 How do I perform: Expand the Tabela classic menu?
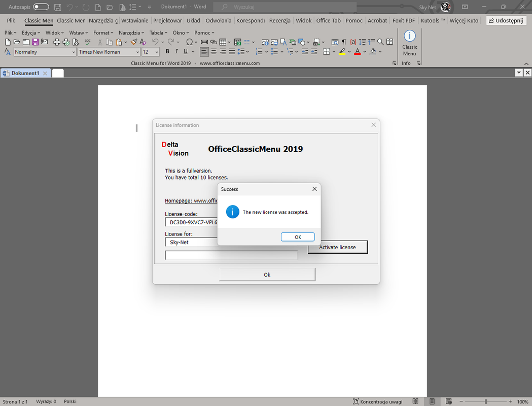(158, 32)
